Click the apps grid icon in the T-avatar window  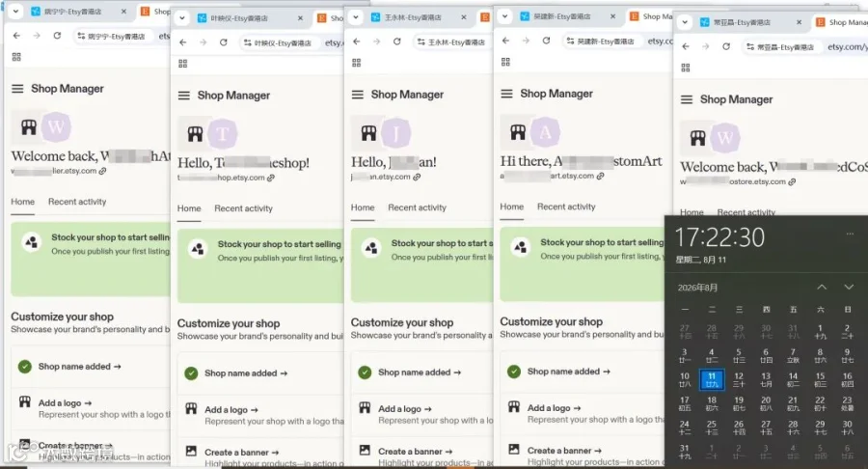(182, 64)
